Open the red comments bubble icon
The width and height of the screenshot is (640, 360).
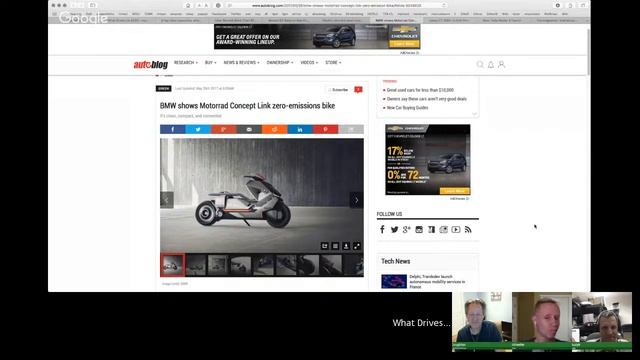(x=358, y=89)
